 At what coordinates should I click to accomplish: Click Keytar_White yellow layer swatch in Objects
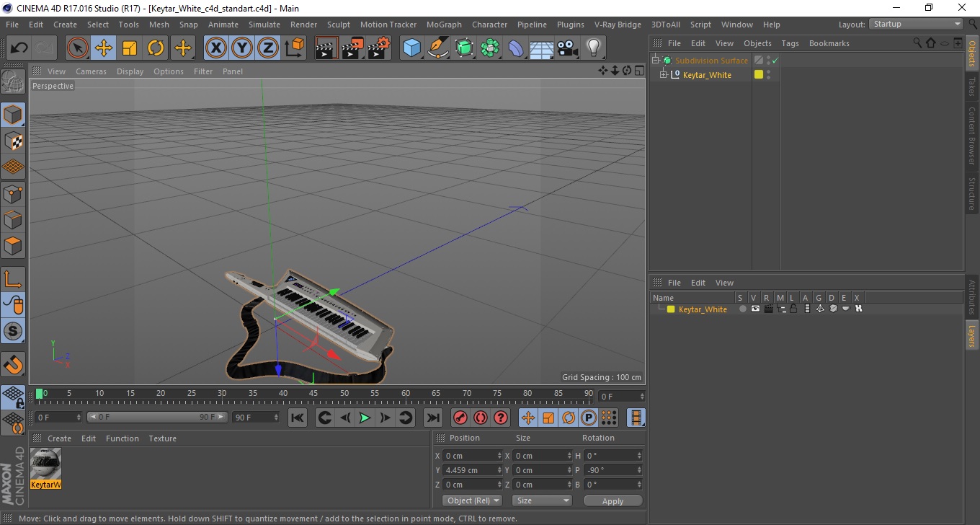(x=759, y=74)
